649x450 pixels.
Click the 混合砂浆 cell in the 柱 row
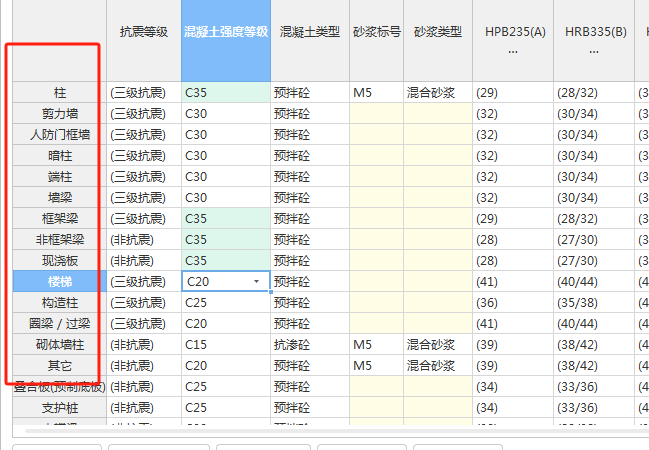(438, 92)
